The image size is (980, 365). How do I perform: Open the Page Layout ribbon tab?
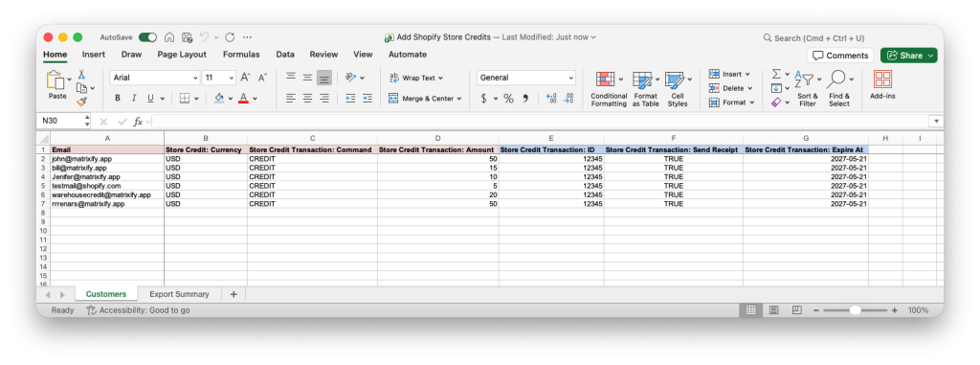(x=182, y=55)
